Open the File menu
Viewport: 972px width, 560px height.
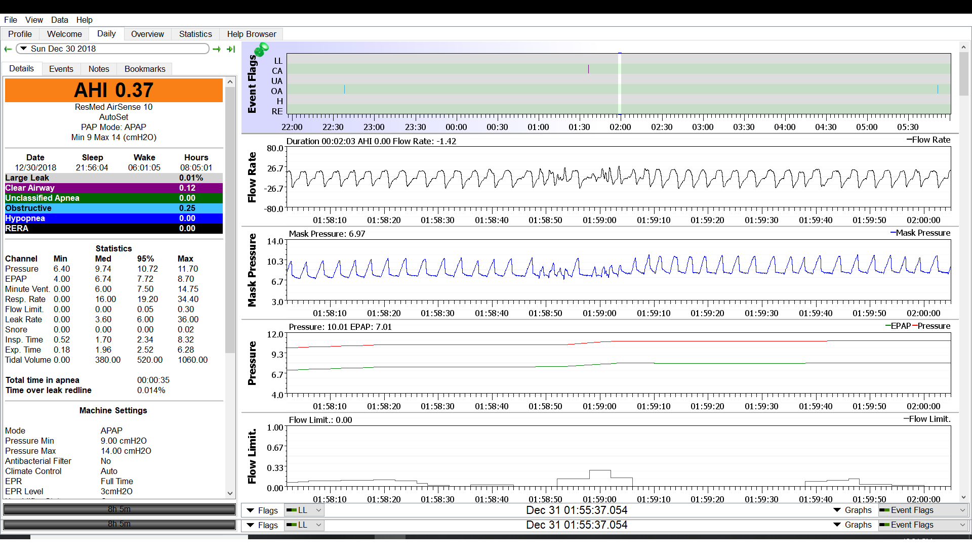[11, 20]
